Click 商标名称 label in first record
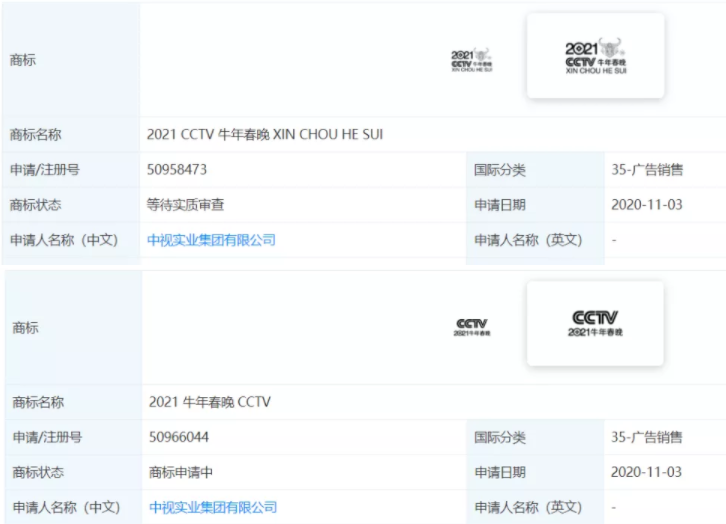The width and height of the screenshot is (726, 524). pos(36,134)
